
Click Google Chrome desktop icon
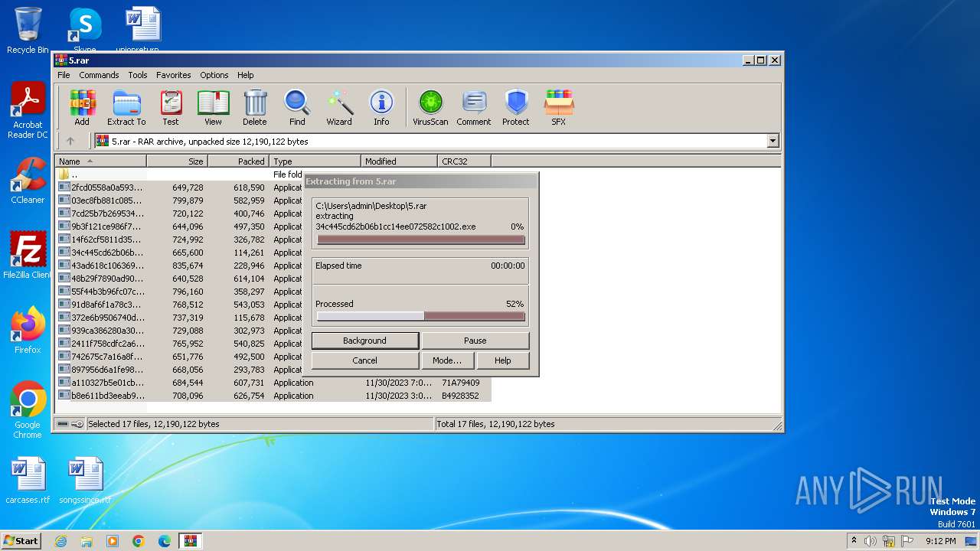[x=28, y=410]
